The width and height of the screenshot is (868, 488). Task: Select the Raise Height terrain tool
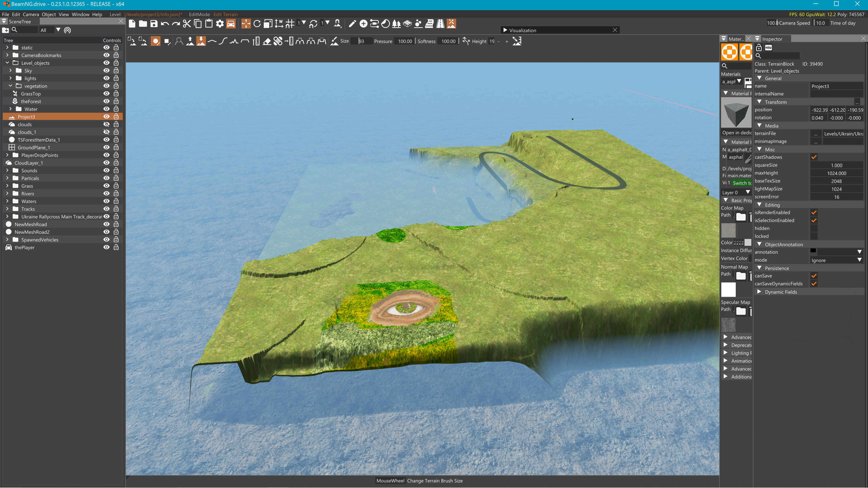(x=190, y=41)
